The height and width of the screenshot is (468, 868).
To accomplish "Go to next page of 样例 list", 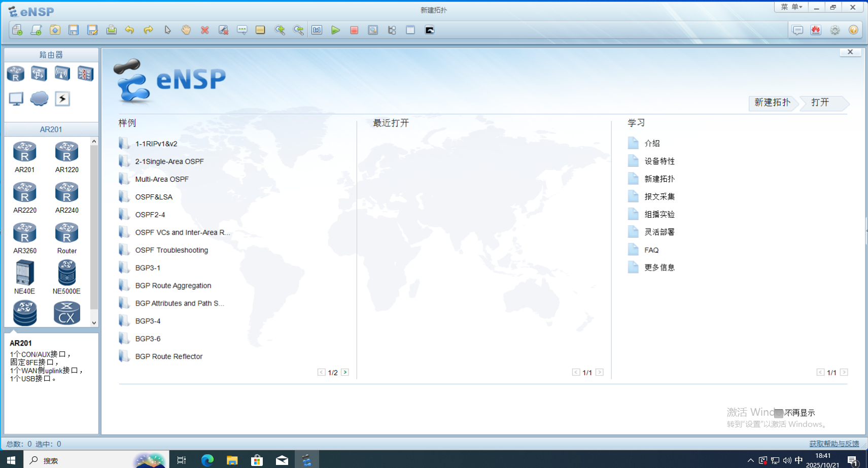I will tap(345, 372).
